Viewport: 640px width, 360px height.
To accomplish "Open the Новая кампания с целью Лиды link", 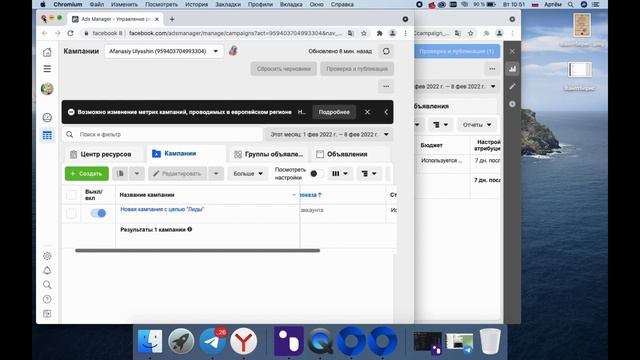I will pyautogui.click(x=162, y=209).
